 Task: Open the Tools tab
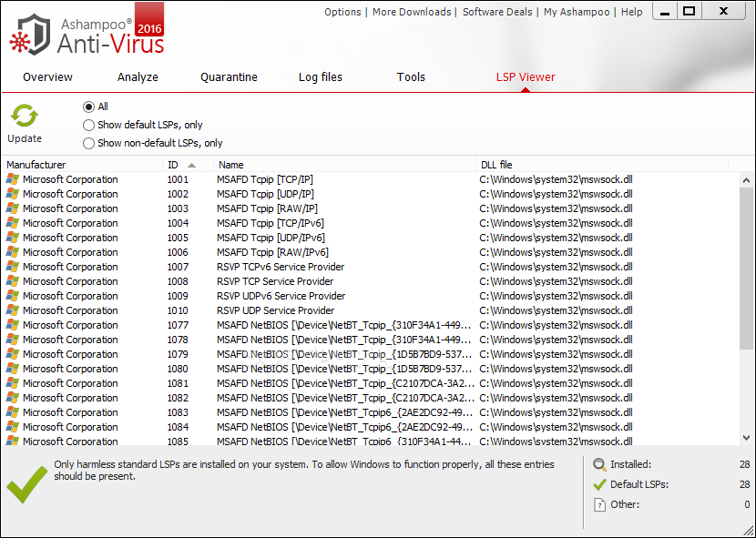411,77
